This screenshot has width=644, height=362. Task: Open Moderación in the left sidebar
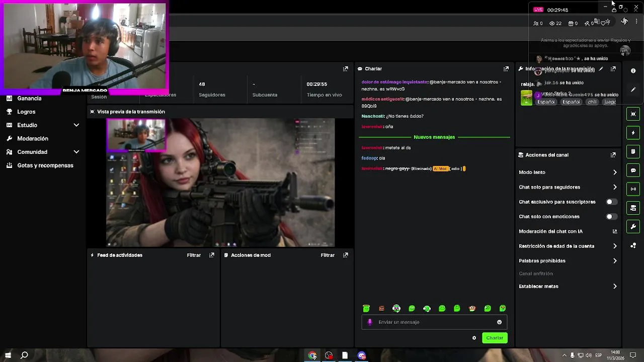[x=33, y=138]
